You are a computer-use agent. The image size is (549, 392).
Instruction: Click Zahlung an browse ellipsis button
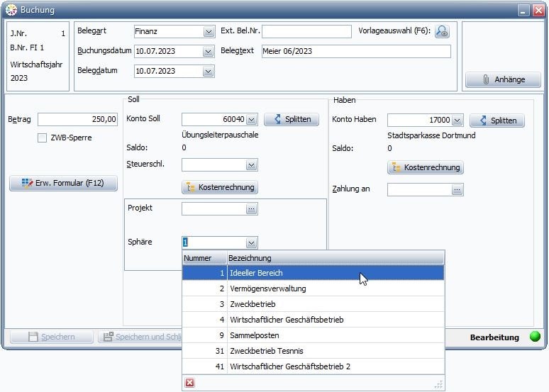click(x=457, y=189)
